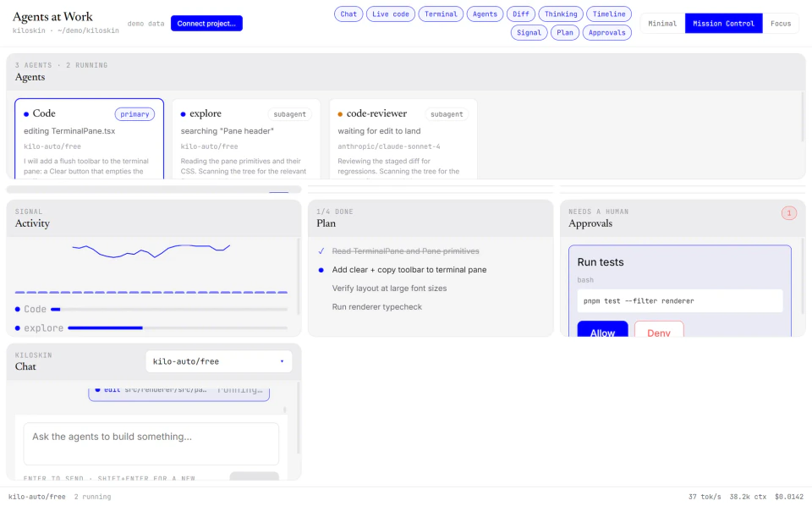Toggle the Approvals panel pill
The width and height of the screenshot is (812, 506).
point(607,33)
